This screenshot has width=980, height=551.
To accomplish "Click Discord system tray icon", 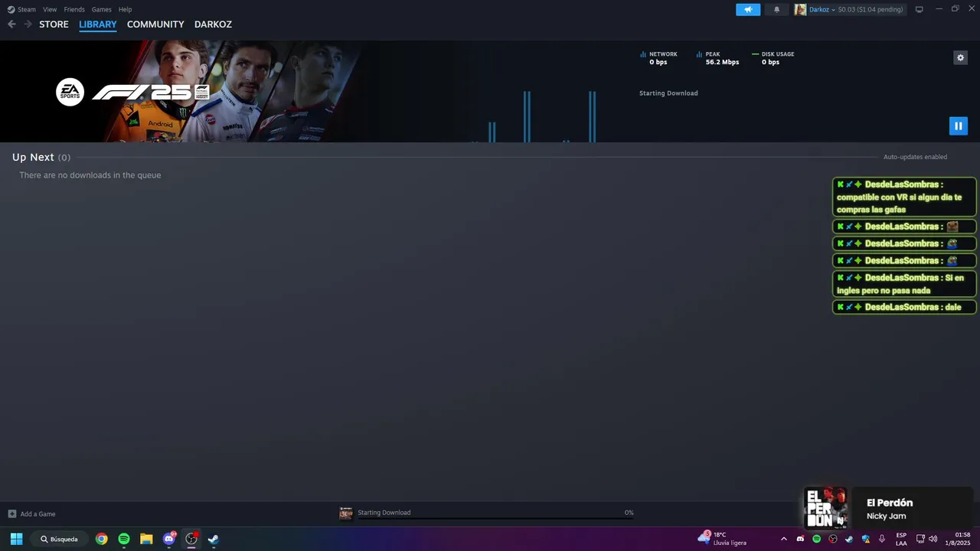I will click(x=800, y=539).
